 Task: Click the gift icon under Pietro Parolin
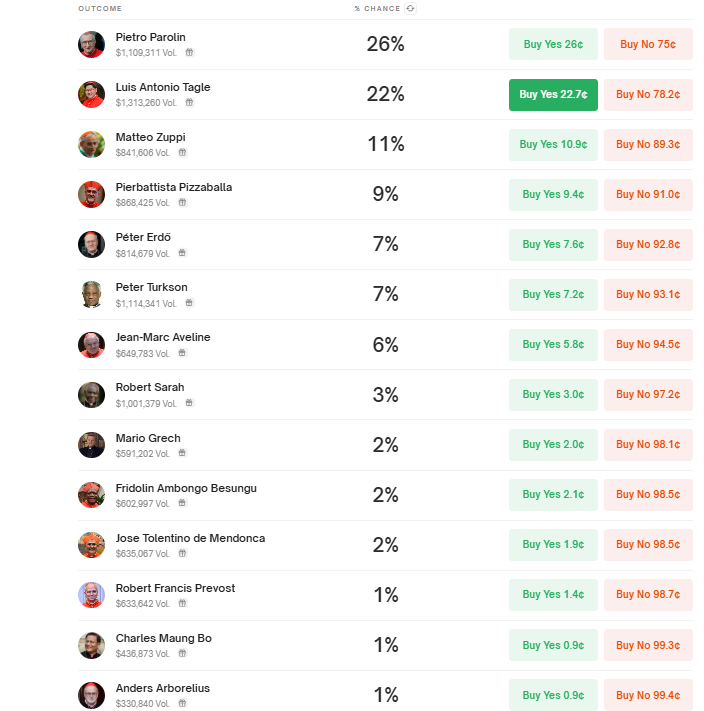click(189, 53)
